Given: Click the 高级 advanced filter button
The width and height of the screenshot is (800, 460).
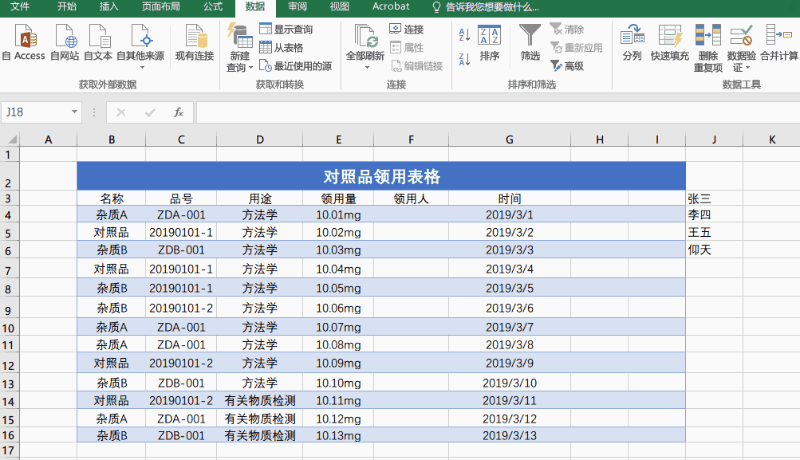Looking at the screenshot, I should [x=567, y=66].
